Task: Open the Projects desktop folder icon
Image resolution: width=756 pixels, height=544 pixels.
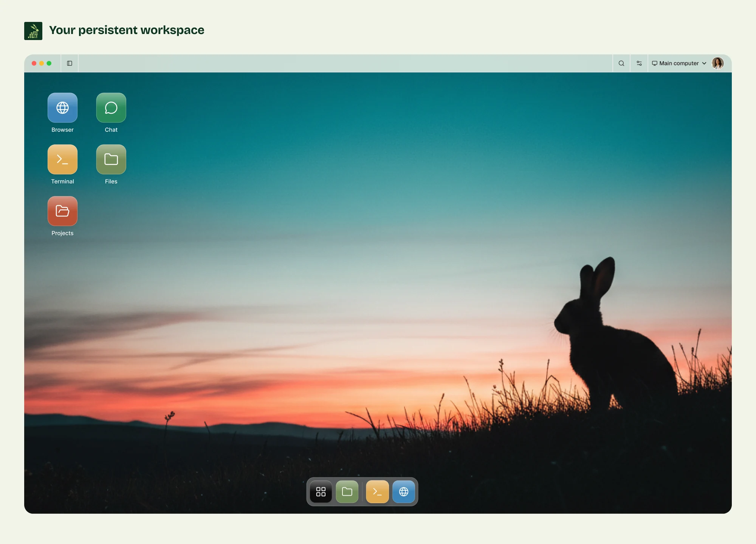Action: click(x=62, y=211)
